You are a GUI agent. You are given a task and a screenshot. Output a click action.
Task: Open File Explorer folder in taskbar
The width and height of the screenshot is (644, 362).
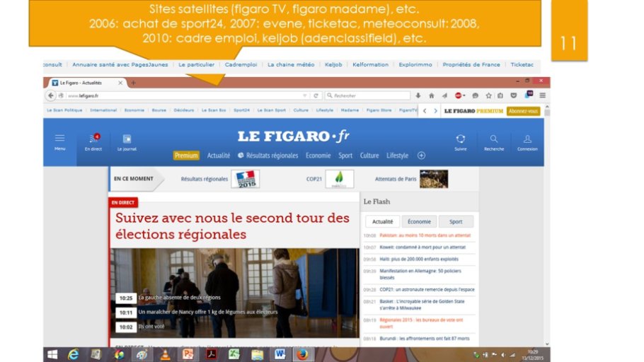pyautogui.click(x=257, y=355)
